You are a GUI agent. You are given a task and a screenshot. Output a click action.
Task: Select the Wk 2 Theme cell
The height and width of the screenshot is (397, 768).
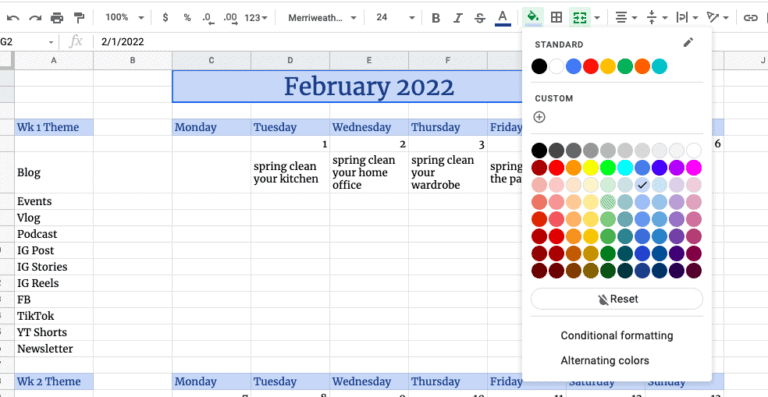point(54,381)
